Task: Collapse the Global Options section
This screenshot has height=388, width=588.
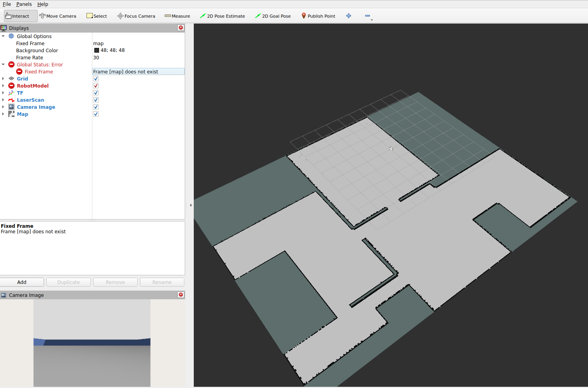Action: coord(3,36)
